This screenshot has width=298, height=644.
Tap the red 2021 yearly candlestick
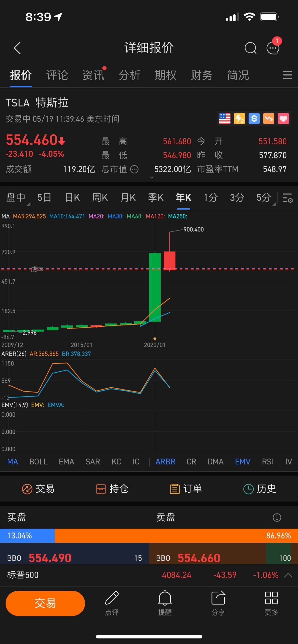click(169, 261)
